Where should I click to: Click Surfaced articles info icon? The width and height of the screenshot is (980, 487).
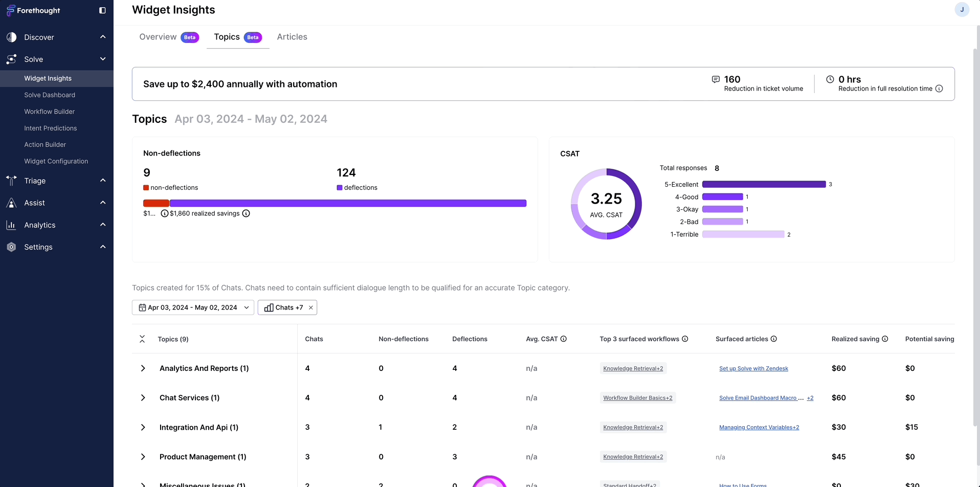[x=774, y=339]
